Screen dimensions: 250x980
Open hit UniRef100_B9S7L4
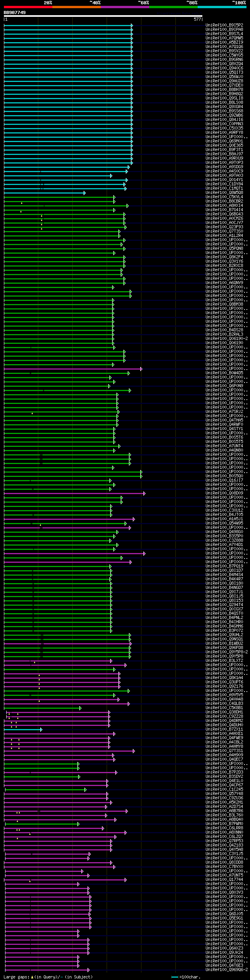pos(224,34)
